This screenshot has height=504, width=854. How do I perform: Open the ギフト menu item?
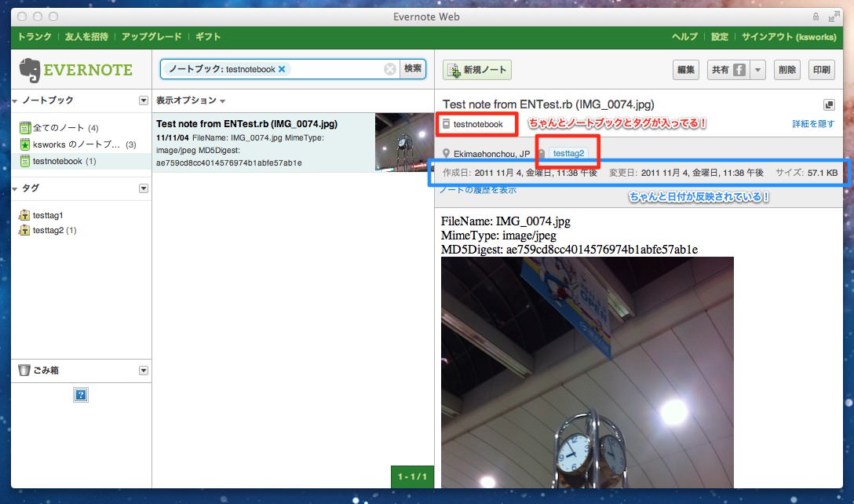208,37
